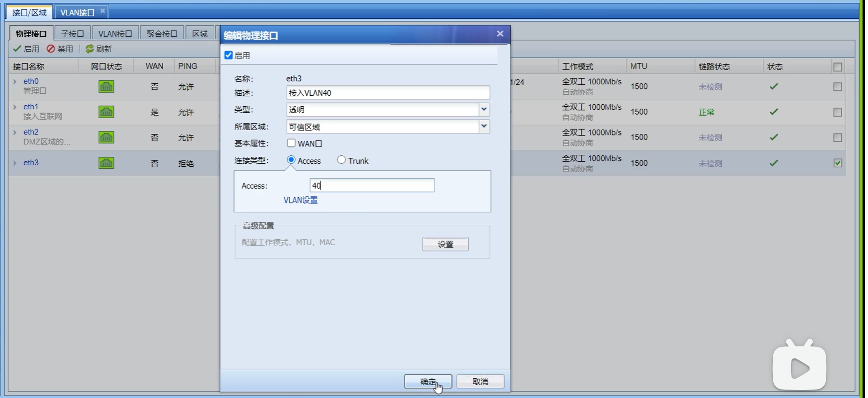Open the 类型 dropdown

pos(484,110)
